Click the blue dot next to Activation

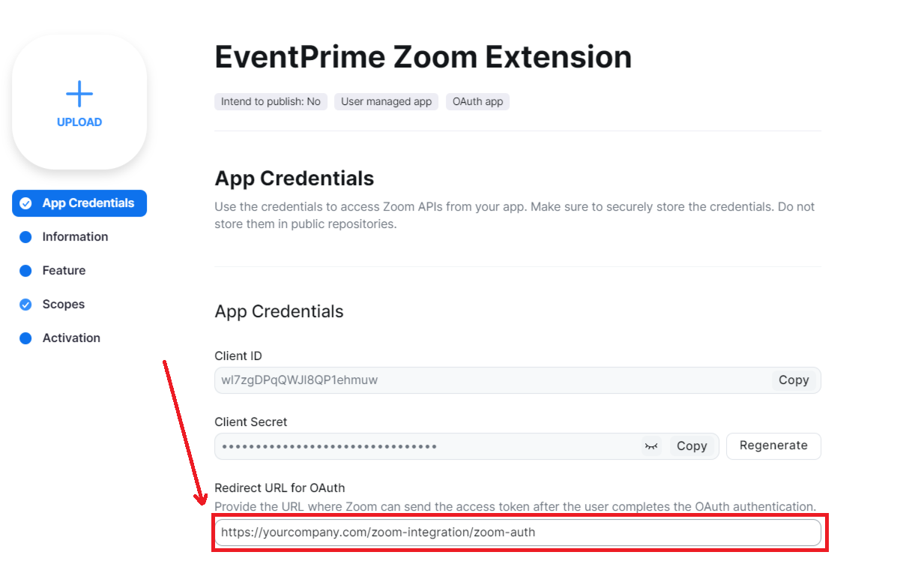(25, 337)
